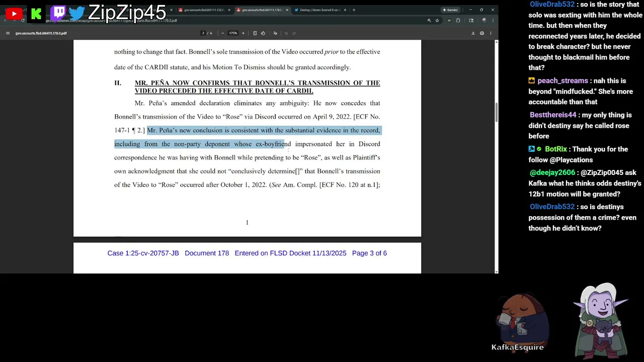
Task: Click the Twitch logo overlay
Action: pos(58,13)
